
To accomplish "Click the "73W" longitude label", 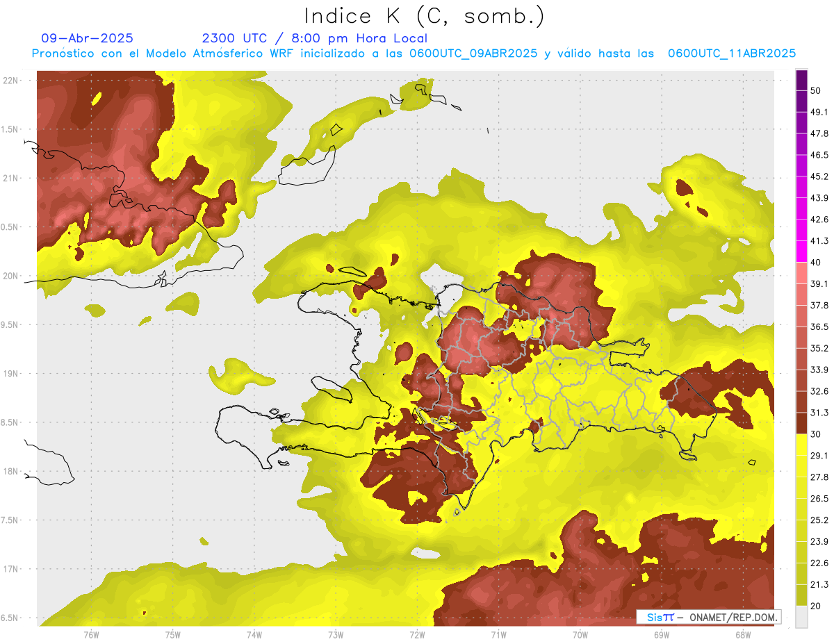I will [336, 635].
